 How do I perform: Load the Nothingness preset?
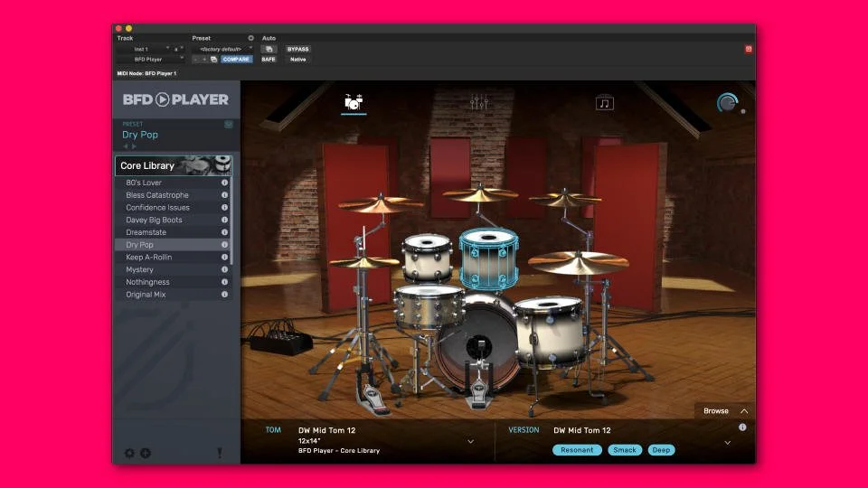coord(172,282)
